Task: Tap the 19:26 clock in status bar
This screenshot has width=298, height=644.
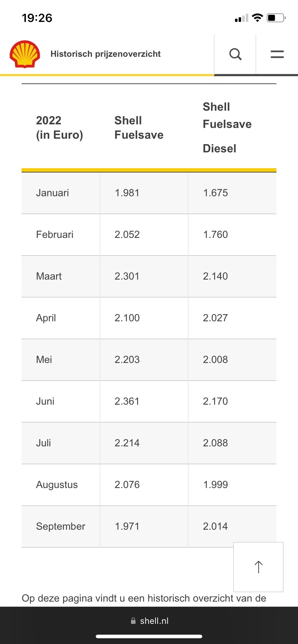Action: click(37, 18)
